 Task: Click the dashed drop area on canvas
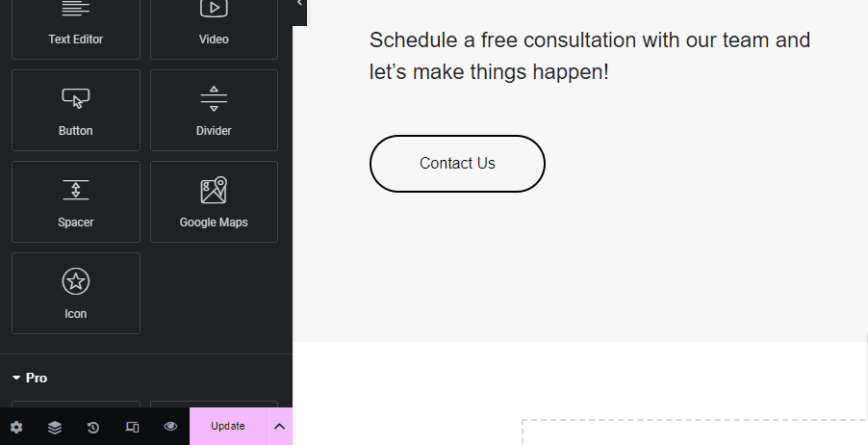click(x=695, y=432)
